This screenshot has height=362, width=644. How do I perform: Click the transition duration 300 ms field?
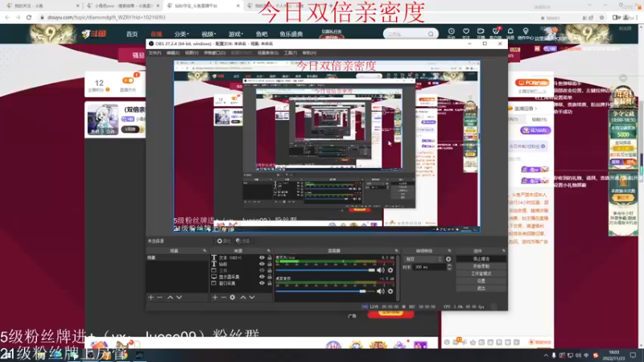click(x=428, y=267)
